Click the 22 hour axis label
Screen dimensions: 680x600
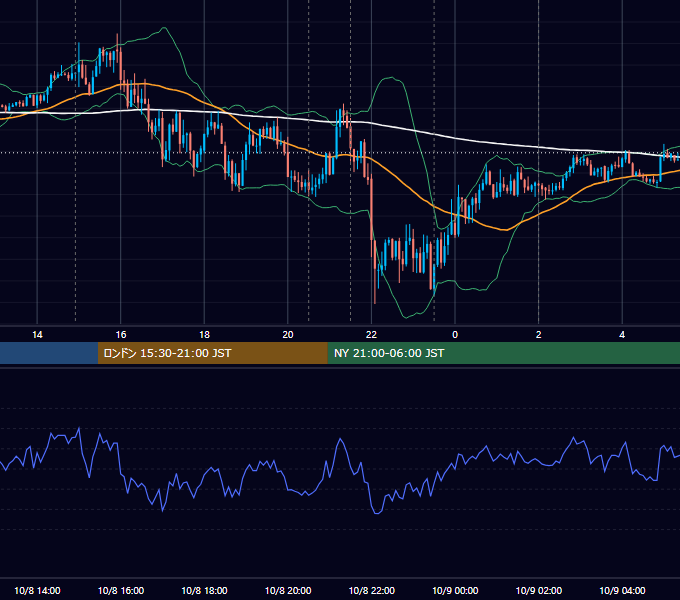(x=371, y=335)
